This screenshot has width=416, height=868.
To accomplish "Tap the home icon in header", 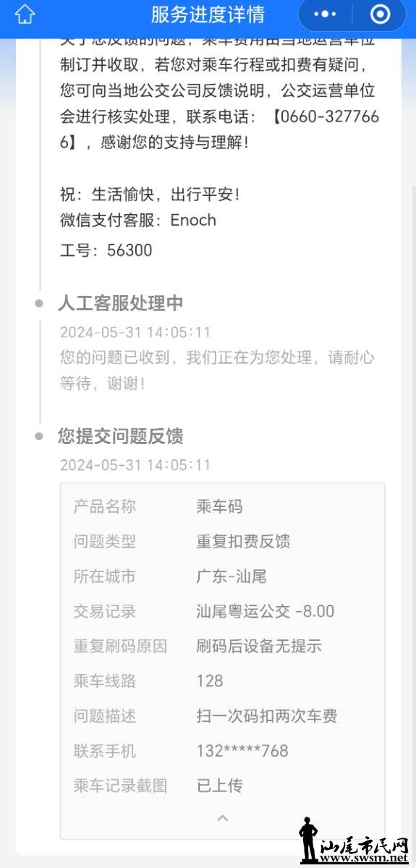I will tap(25, 14).
